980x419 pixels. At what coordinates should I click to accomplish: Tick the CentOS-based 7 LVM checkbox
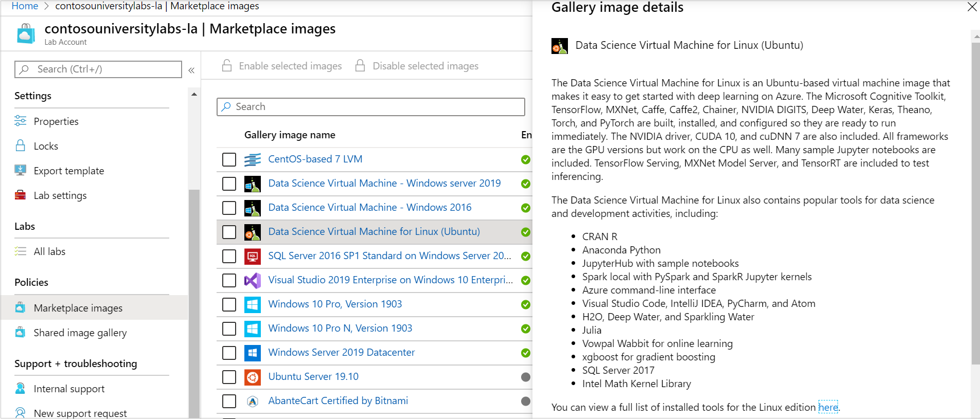tap(229, 159)
